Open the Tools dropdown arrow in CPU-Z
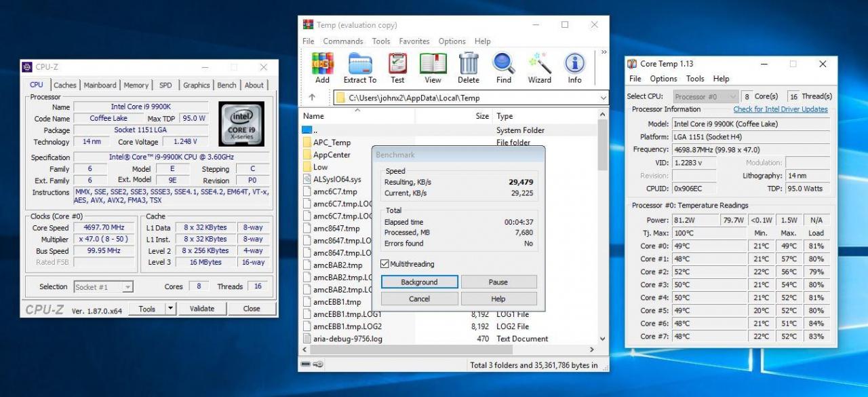868x397 pixels. 170,308
